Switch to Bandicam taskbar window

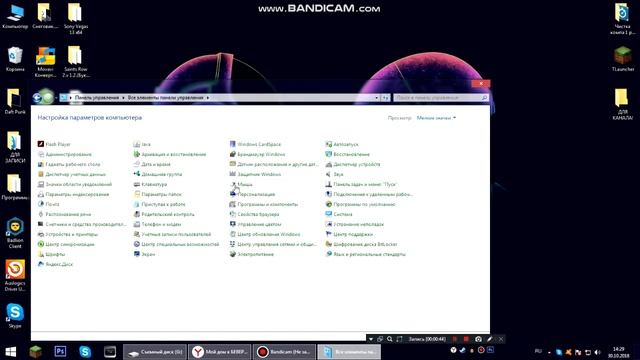tap(284, 352)
